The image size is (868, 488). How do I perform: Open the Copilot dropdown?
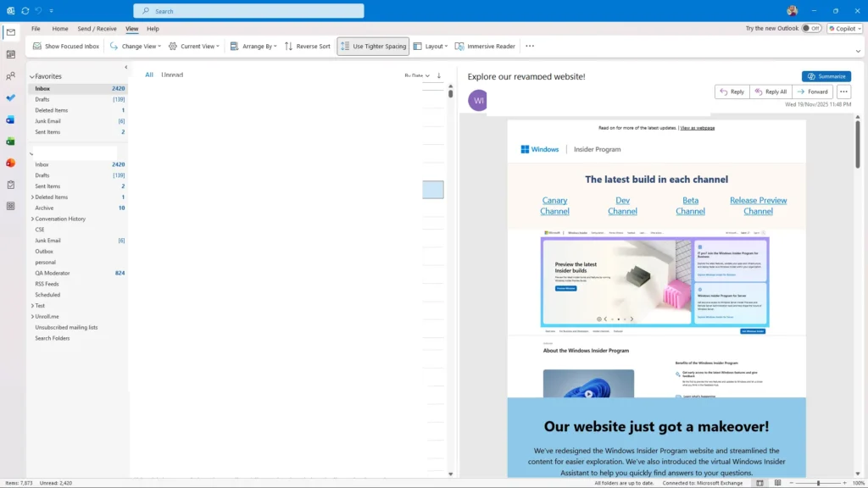point(844,28)
